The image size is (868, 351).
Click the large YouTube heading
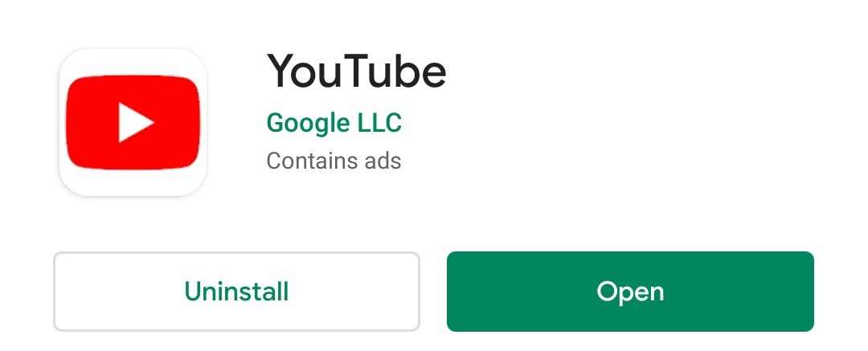[357, 71]
